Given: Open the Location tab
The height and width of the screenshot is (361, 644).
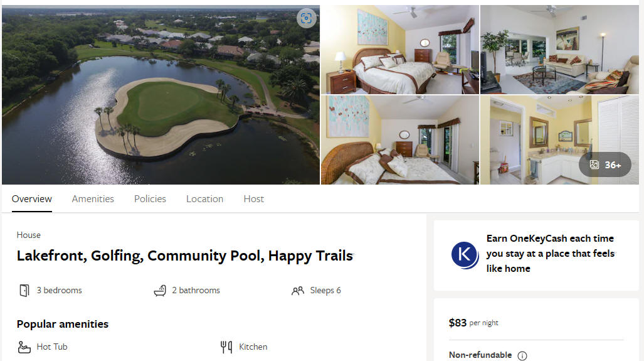Looking at the screenshot, I should click(204, 199).
